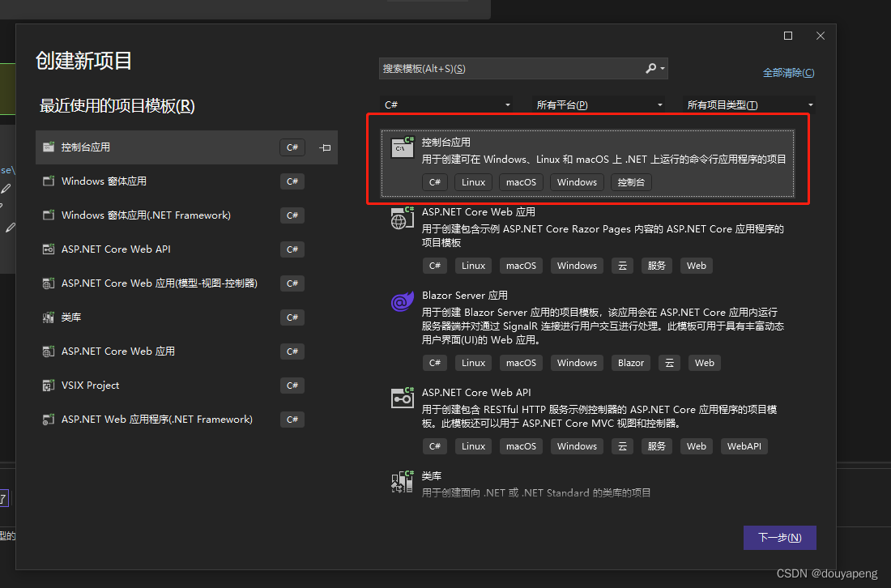Click the 类库 icon in recent templates
This screenshot has height=588, width=891.
point(49,317)
